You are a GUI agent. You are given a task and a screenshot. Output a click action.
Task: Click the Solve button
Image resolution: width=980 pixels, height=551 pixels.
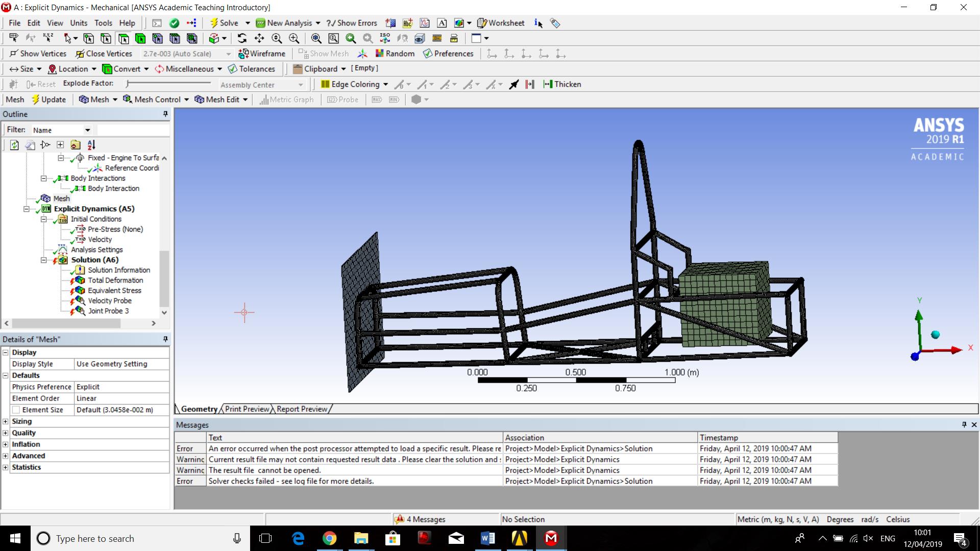pyautogui.click(x=224, y=23)
